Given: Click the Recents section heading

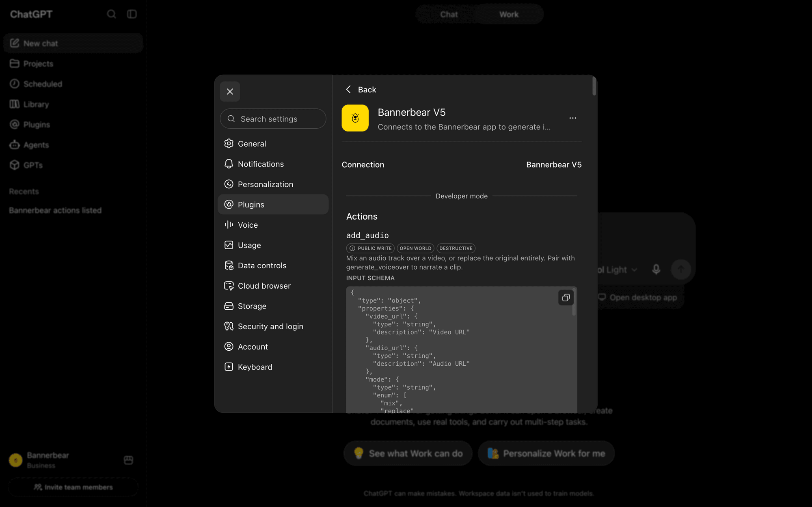Looking at the screenshot, I should pos(24,192).
